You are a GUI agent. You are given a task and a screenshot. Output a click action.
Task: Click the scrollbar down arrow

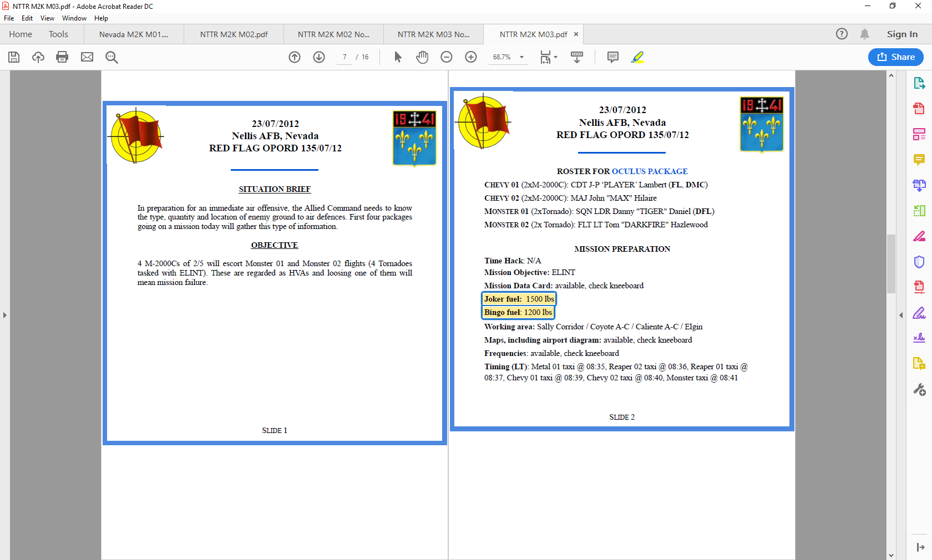891,555
